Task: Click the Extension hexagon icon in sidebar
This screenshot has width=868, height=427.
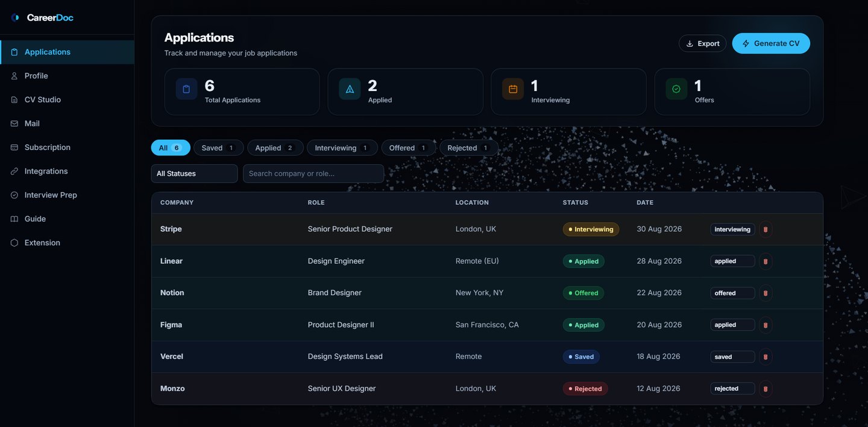Action: pos(14,243)
